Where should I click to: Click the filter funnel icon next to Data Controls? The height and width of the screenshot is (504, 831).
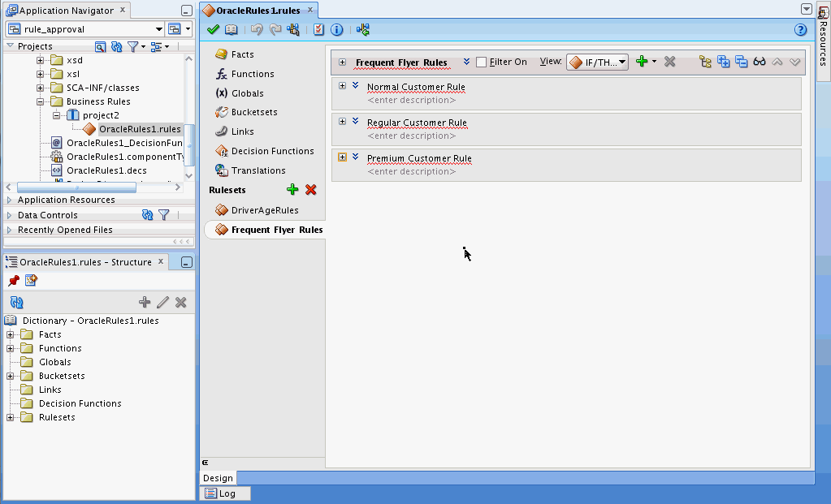[x=164, y=215]
